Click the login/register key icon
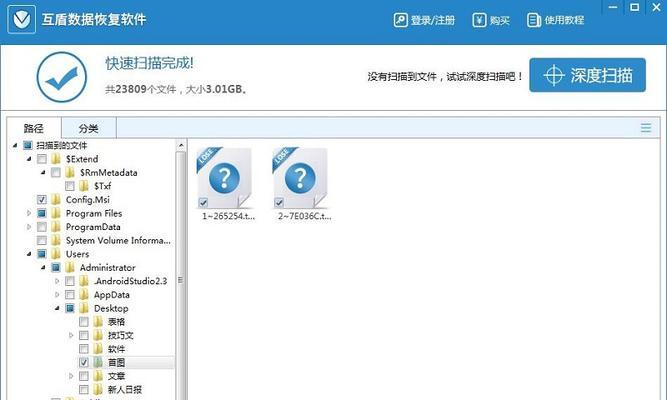Image resolution: width=667 pixels, height=400 pixels. (x=400, y=20)
